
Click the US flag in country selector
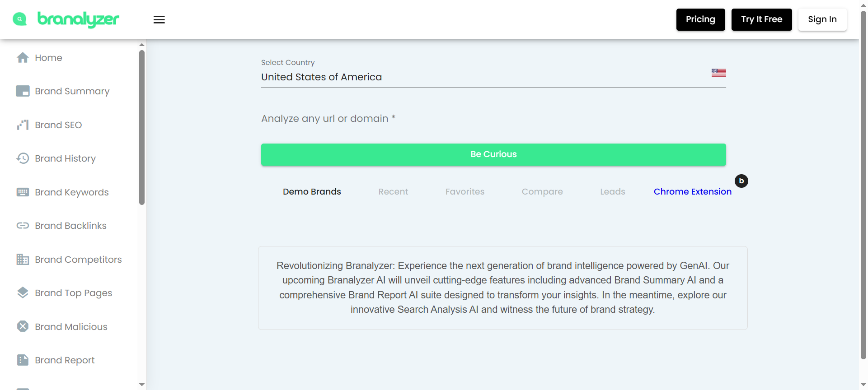(x=718, y=73)
